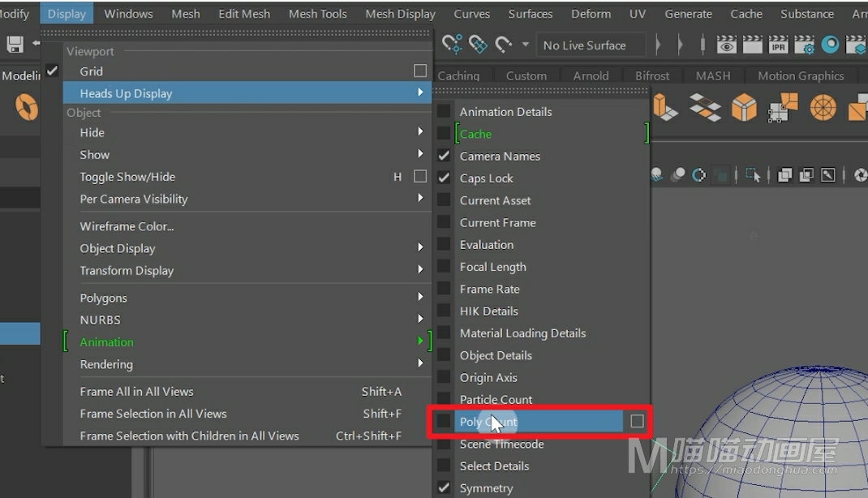Expand the Polygons submenu arrow
Image resolution: width=868 pixels, height=498 pixels.
(x=420, y=297)
